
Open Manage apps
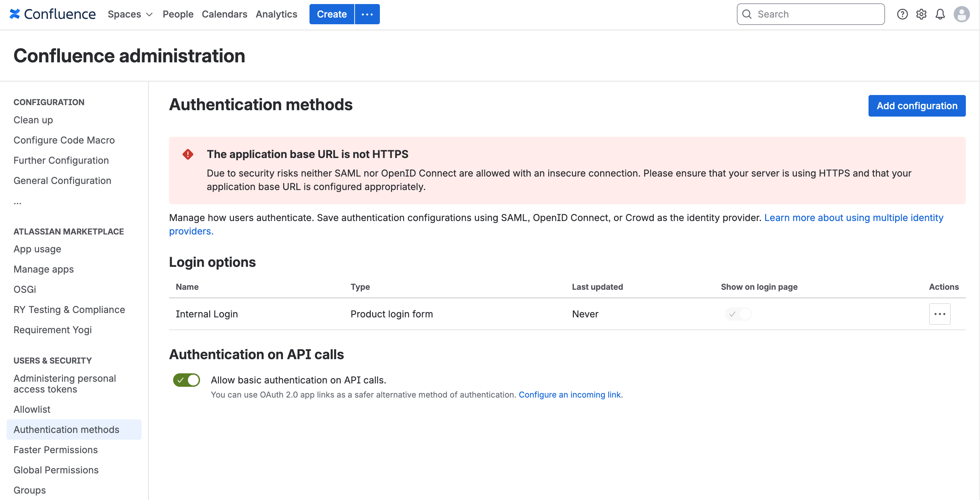44,269
